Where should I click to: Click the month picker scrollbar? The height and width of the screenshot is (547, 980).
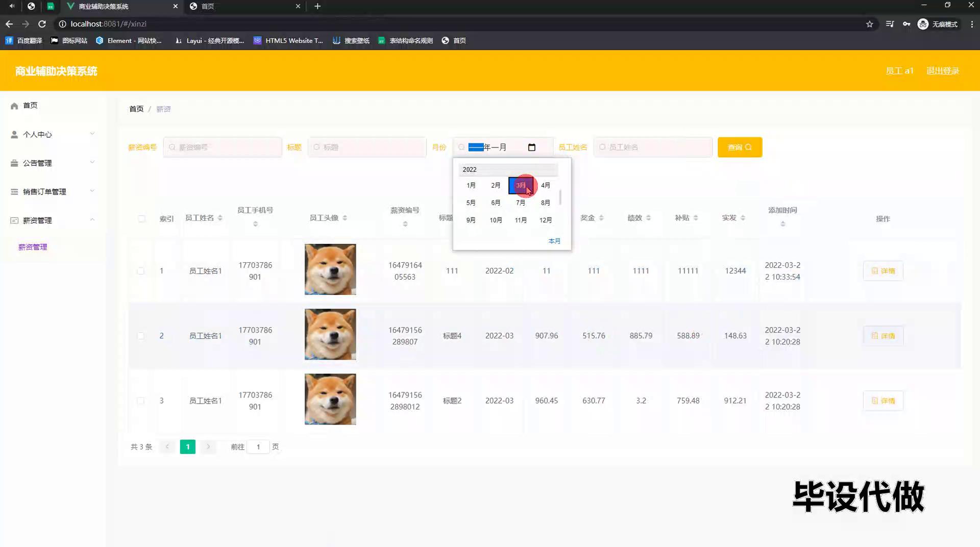[x=560, y=197]
